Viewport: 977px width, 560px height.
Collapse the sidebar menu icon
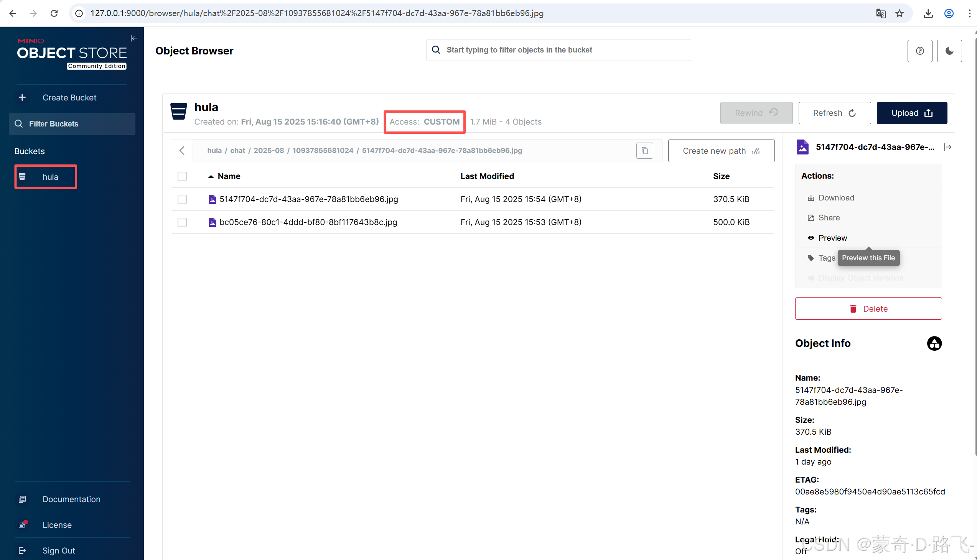coord(134,38)
